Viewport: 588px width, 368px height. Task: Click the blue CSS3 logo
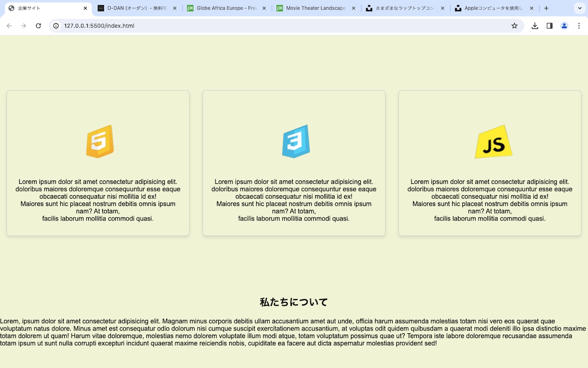[296, 141]
